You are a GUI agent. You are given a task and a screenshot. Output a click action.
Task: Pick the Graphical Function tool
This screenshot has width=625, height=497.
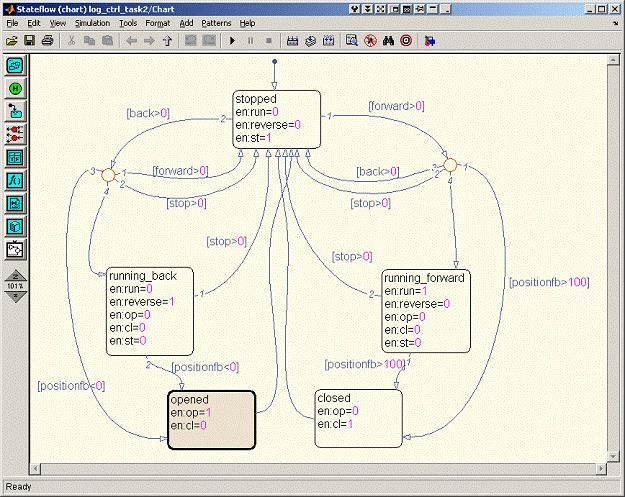(x=15, y=180)
